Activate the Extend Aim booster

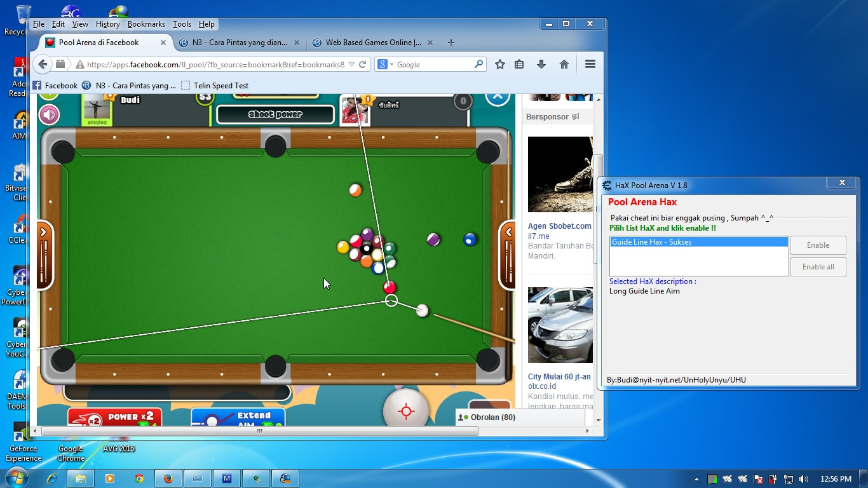click(x=238, y=417)
